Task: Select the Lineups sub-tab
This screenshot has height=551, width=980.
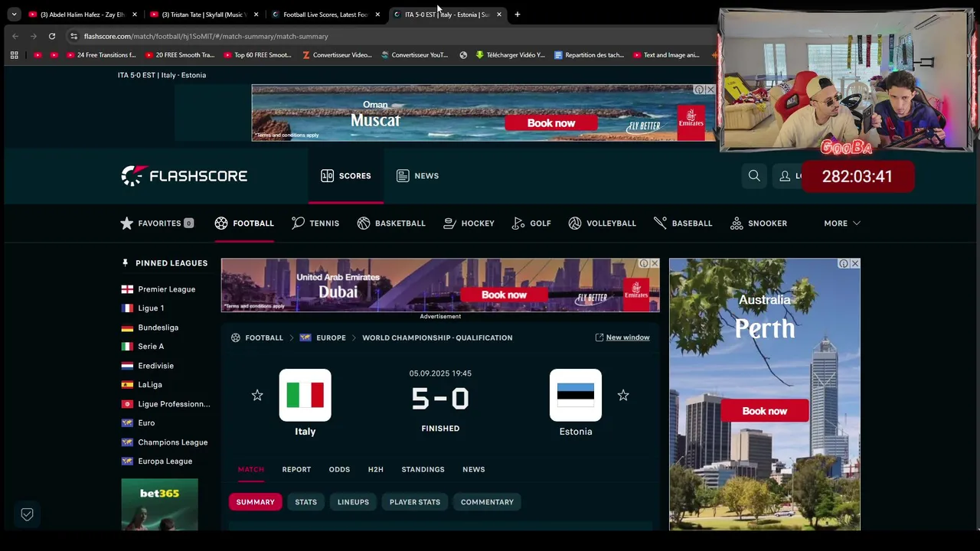Action: pyautogui.click(x=353, y=502)
